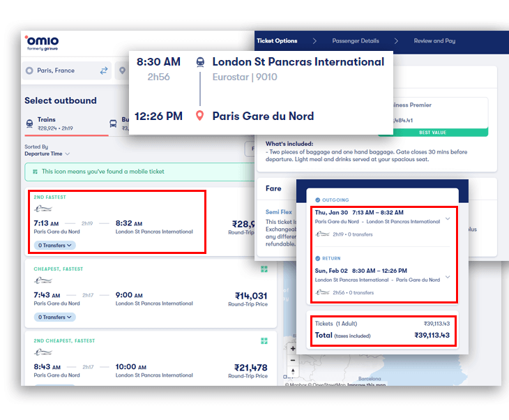This screenshot has height=420, width=509.
Task: Expand outgoing Thu, Jan 30 trip details
Action: point(448,218)
